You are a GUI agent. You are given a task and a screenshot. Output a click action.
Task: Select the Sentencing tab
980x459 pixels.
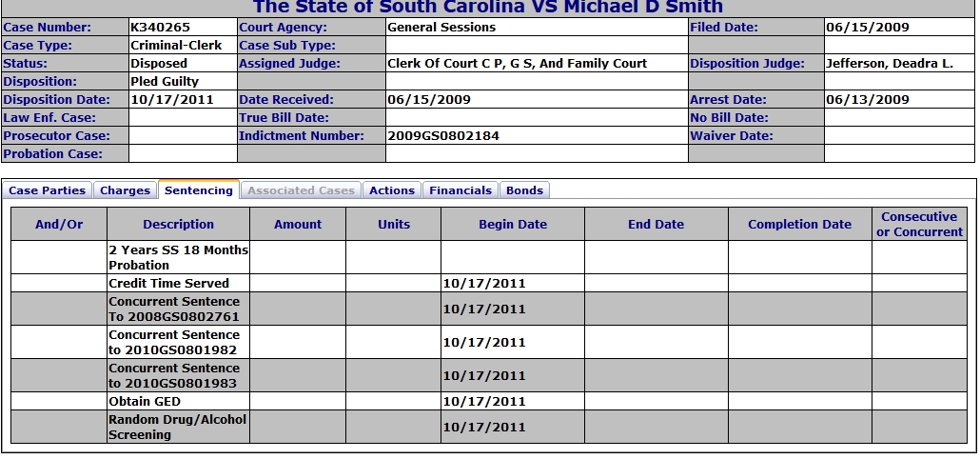(x=199, y=190)
